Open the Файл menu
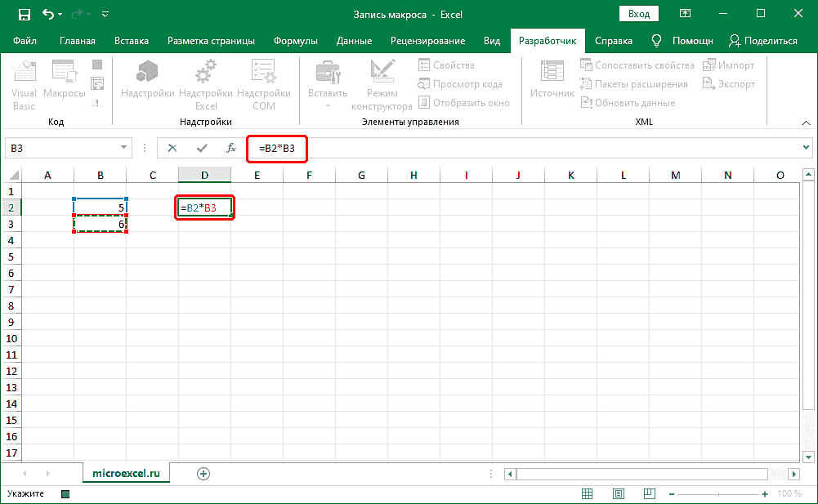Viewport: 818px width, 504px height. point(25,41)
